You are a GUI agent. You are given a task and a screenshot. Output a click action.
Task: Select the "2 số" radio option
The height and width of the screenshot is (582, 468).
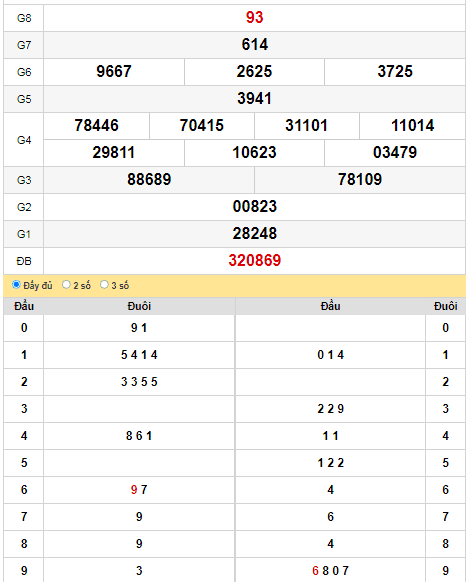tap(66, 285)
